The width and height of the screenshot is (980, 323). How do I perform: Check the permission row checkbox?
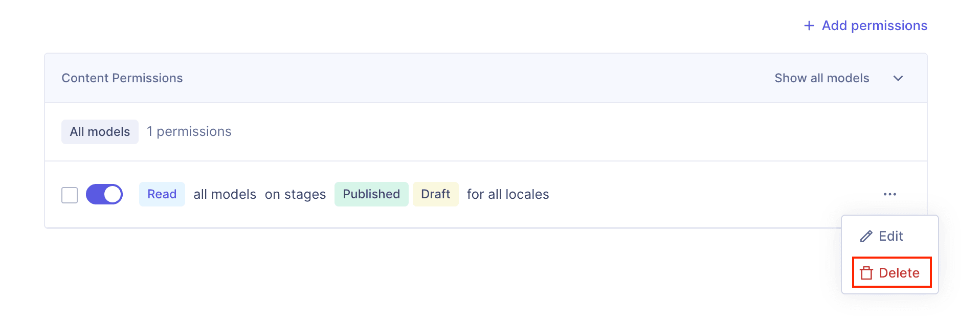[x=69, y=194]
